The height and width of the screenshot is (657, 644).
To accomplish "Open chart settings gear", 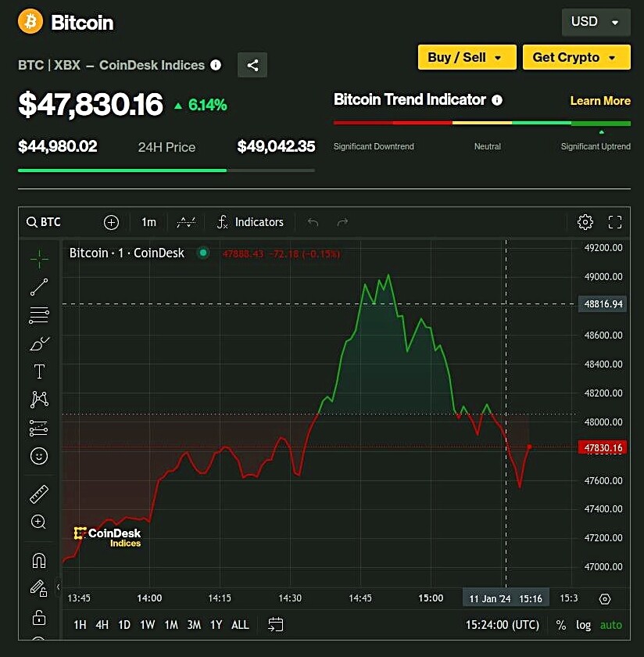I will pos(585,222).
